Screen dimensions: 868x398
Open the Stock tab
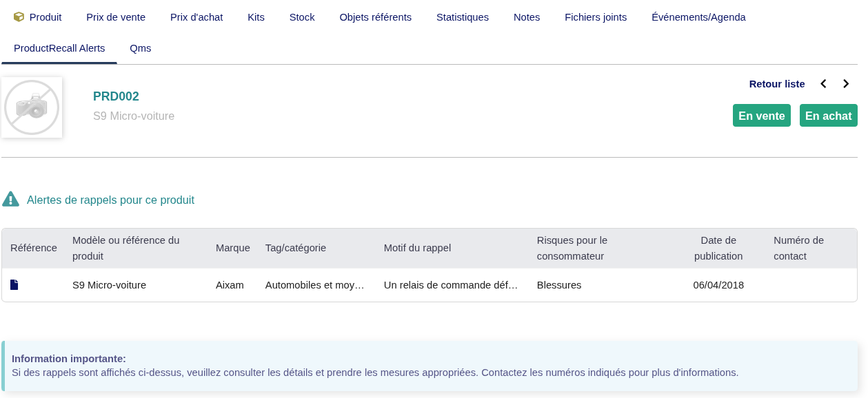tap(302, 17)
